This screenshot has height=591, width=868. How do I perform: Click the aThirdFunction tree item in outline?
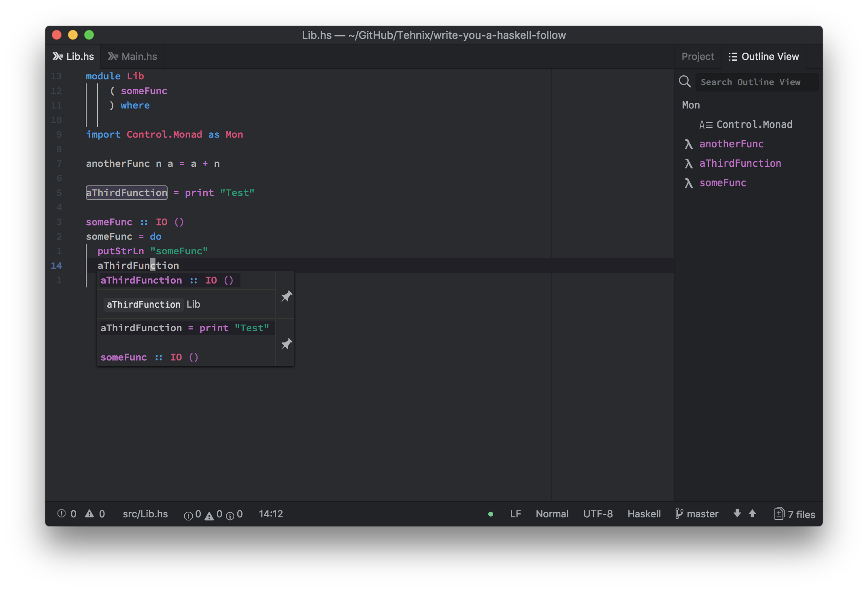(x=740, y=163)
